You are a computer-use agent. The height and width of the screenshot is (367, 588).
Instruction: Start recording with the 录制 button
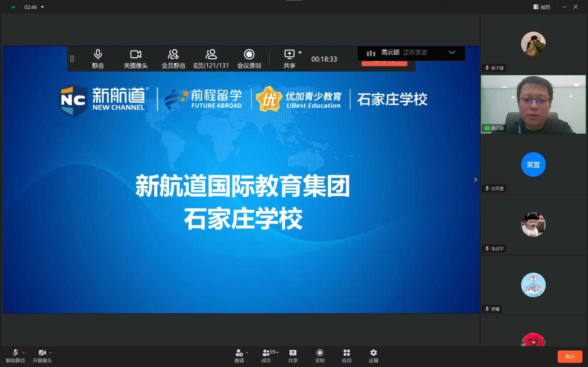click(320, 356)
